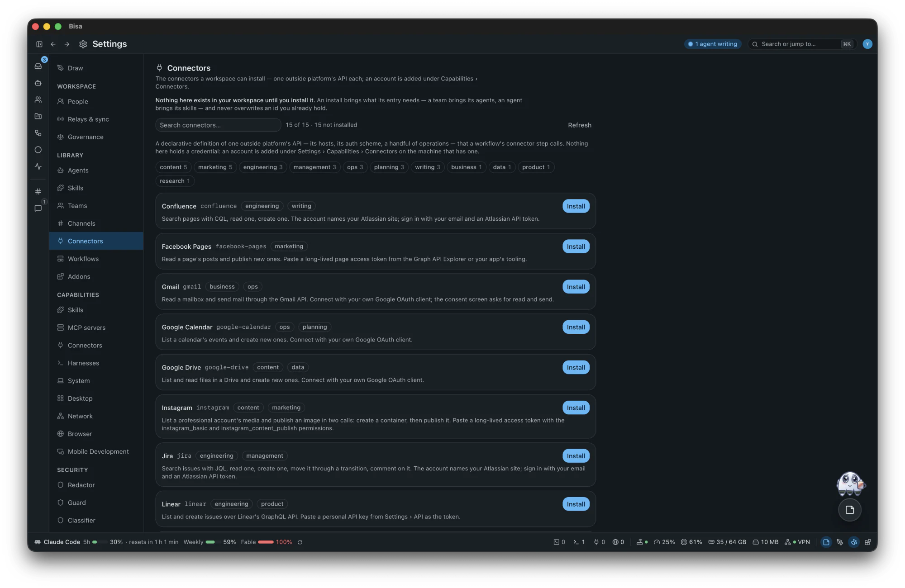Screen dimensions: 905x588
Task: Open MCP servers under Capabilities
Action: point(96,327)
